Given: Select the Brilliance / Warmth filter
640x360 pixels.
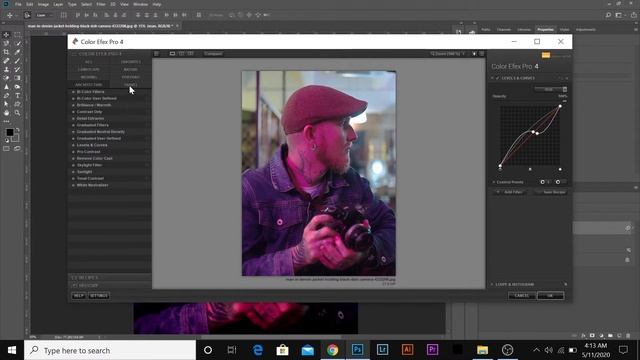Looking at the screenshot, I should click(94, 105).
